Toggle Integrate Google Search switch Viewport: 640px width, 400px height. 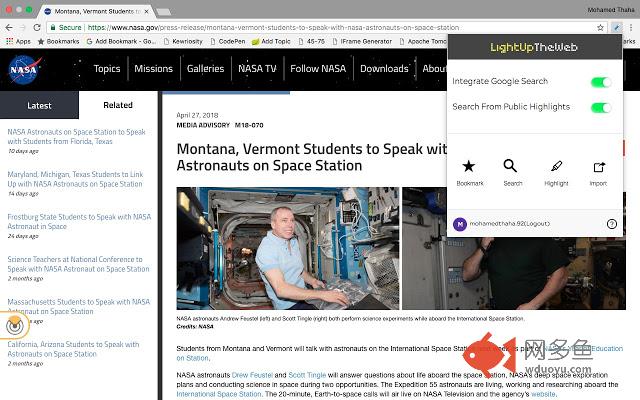click(601, 82)
